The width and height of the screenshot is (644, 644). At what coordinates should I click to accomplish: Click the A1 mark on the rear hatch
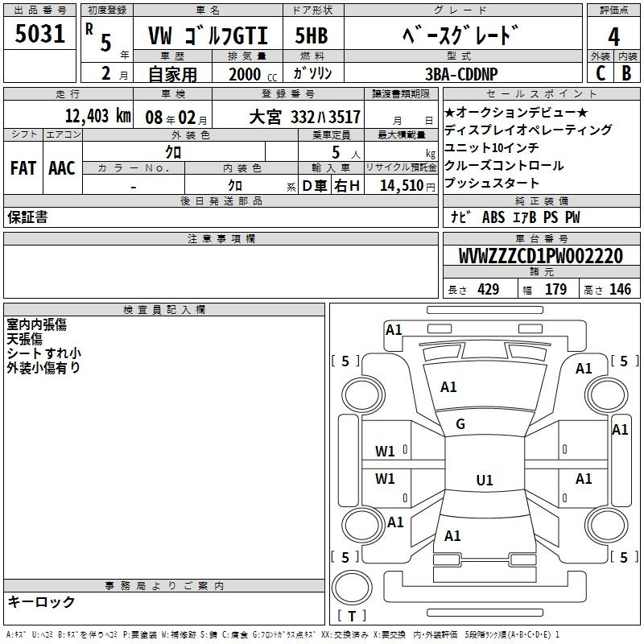(x=452, y=535)
